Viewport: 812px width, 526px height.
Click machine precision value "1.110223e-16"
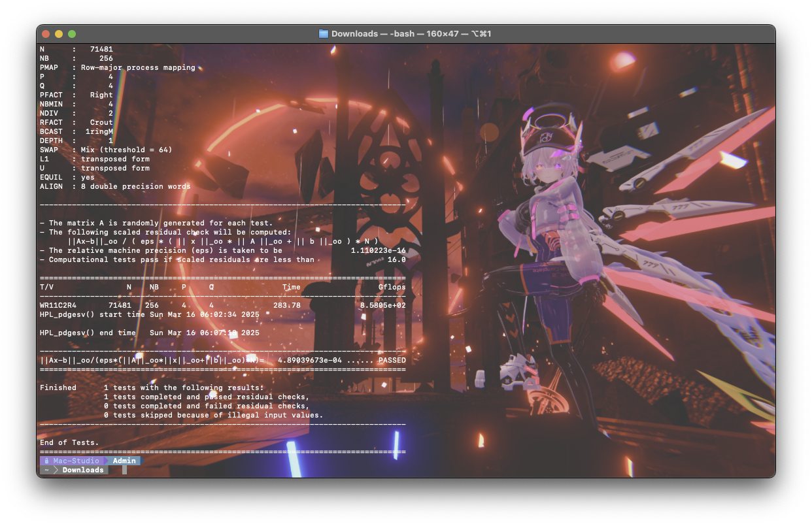coord(378,250)
